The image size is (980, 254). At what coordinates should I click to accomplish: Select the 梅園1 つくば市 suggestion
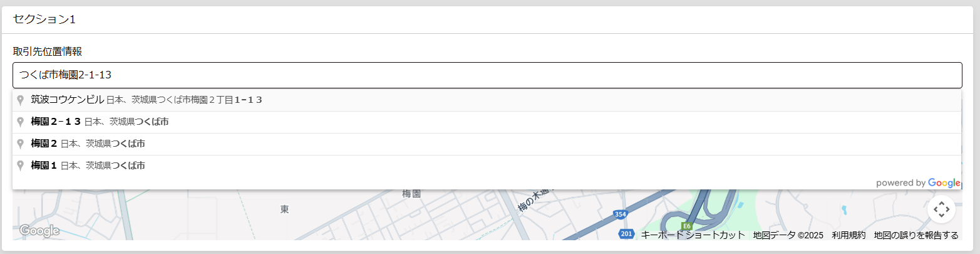click(487, 166)
